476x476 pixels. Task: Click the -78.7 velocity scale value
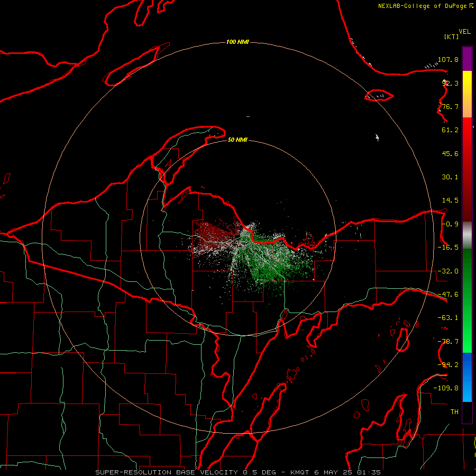[448, 342]
